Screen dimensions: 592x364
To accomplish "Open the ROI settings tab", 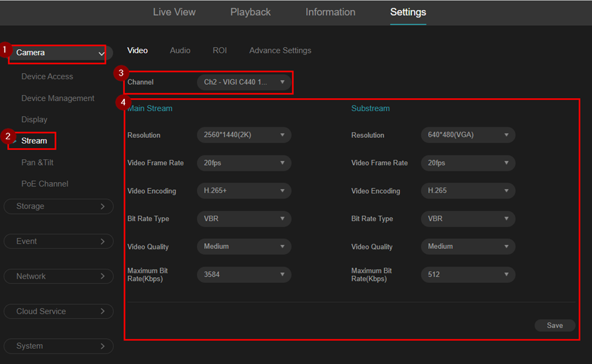I will [220, 50].
